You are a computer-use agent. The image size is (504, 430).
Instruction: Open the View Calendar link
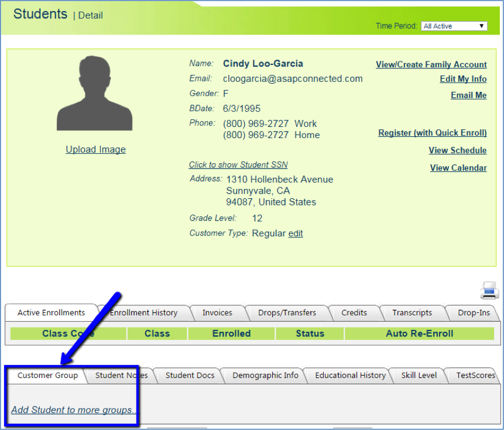coord(458,168)
